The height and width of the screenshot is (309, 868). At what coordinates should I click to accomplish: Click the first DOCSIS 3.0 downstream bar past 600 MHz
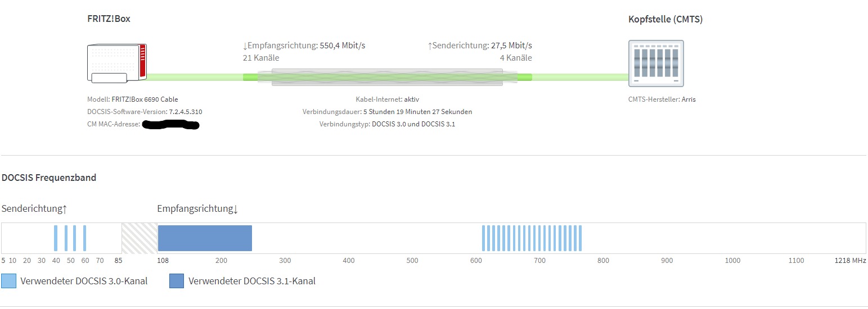click(x=483, y=238)
